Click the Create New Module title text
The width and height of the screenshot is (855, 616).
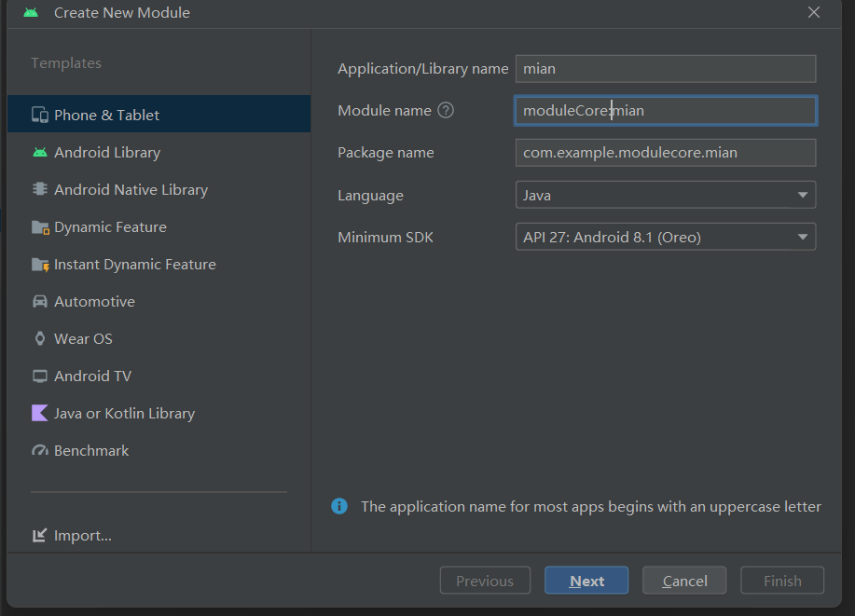pos(122,12)
